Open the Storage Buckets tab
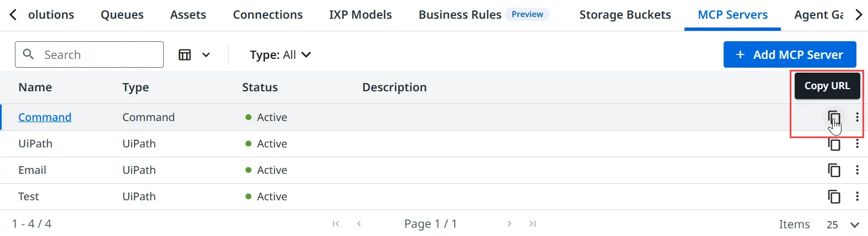Viewport: 868px width, 236px height. pyautogui.click(x=625, y=15)
